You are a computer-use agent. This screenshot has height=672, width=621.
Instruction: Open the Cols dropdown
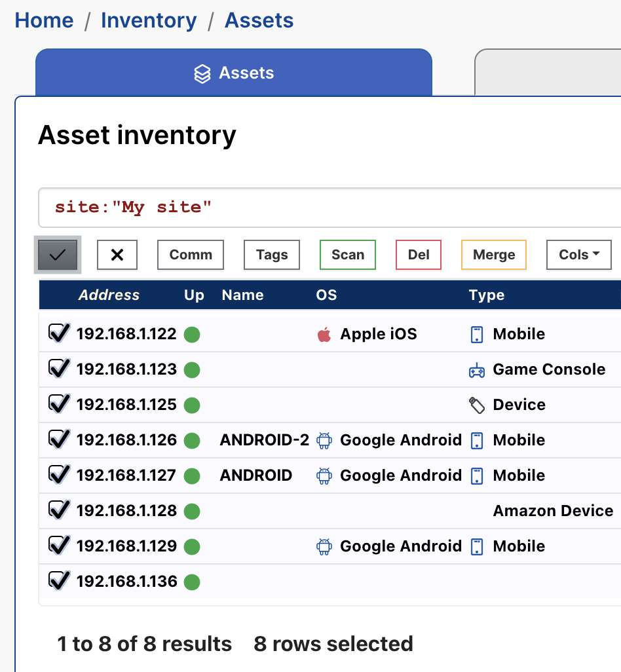click(x=578, y=255)
